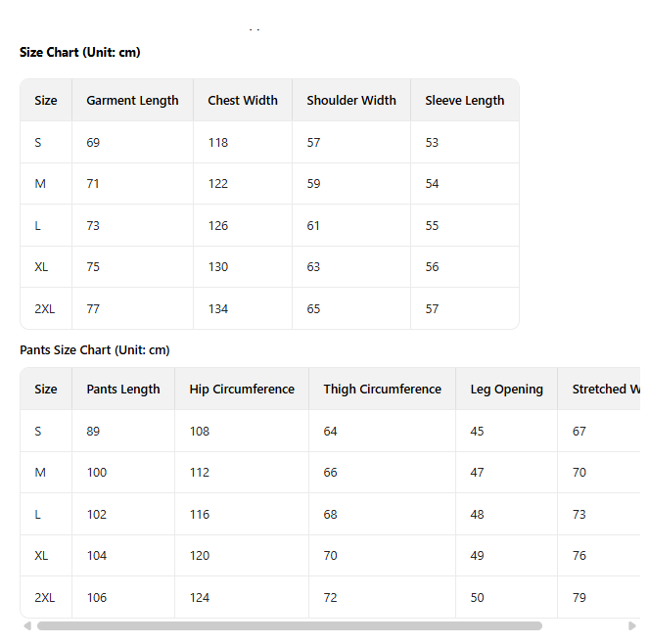
Task: Click the horizontal scrollbar left arrow
Action: pos(27,625)
